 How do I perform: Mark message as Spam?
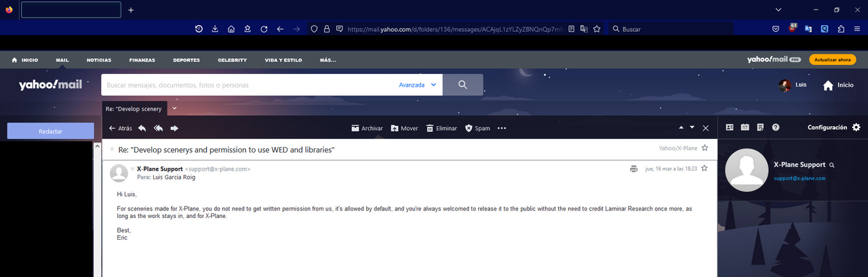pos(477,128)
